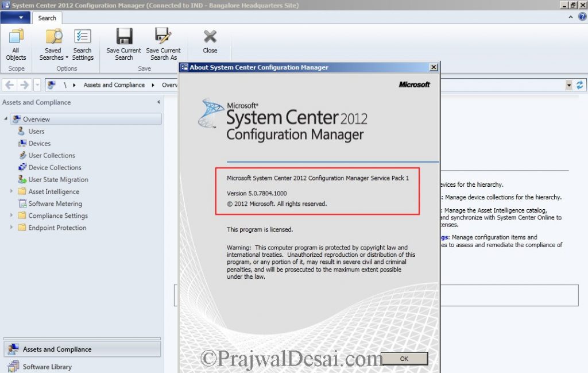The width and height of the screenshot is (588, 373).
Task: Open the navigation history dropdown arrow
Action: click(x=37, y=85)
